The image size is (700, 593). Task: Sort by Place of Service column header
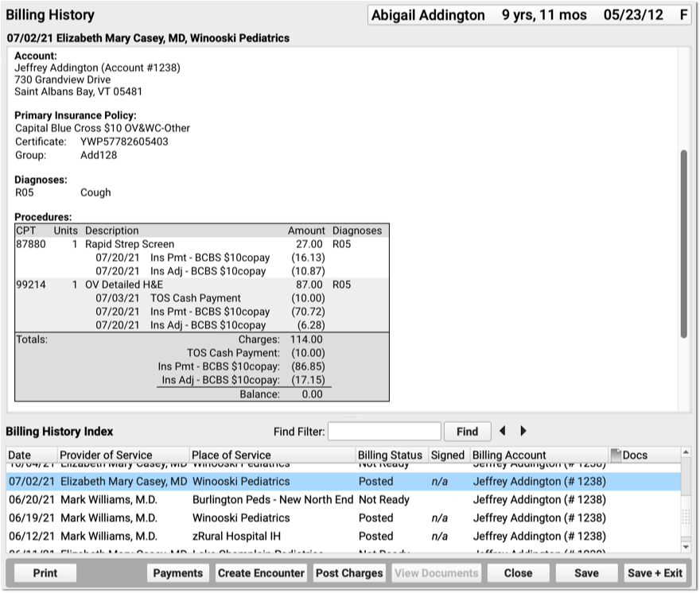pyautogui.click(x=272, y=455)
